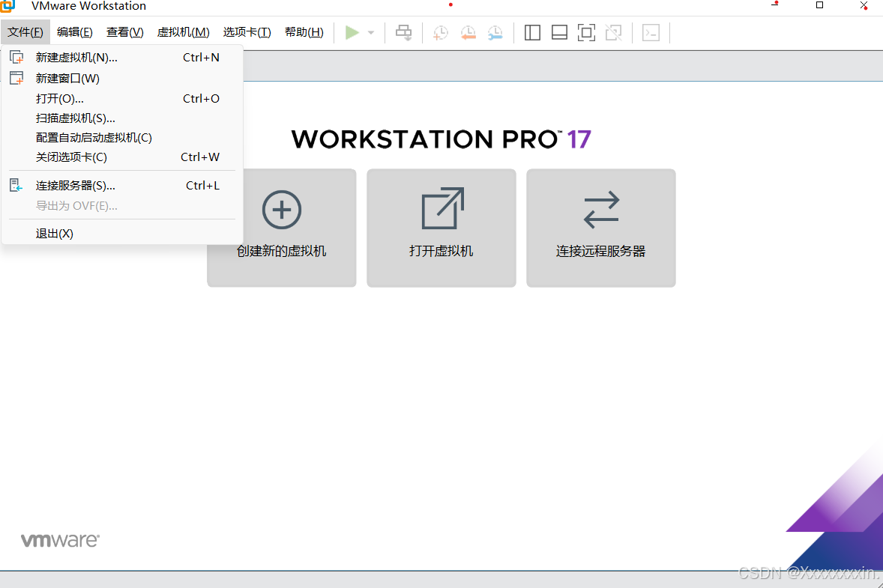Open the 编辑(E) menu
Image resolution: width=883 pixels, height=588 pixels.
coord(75,32)
